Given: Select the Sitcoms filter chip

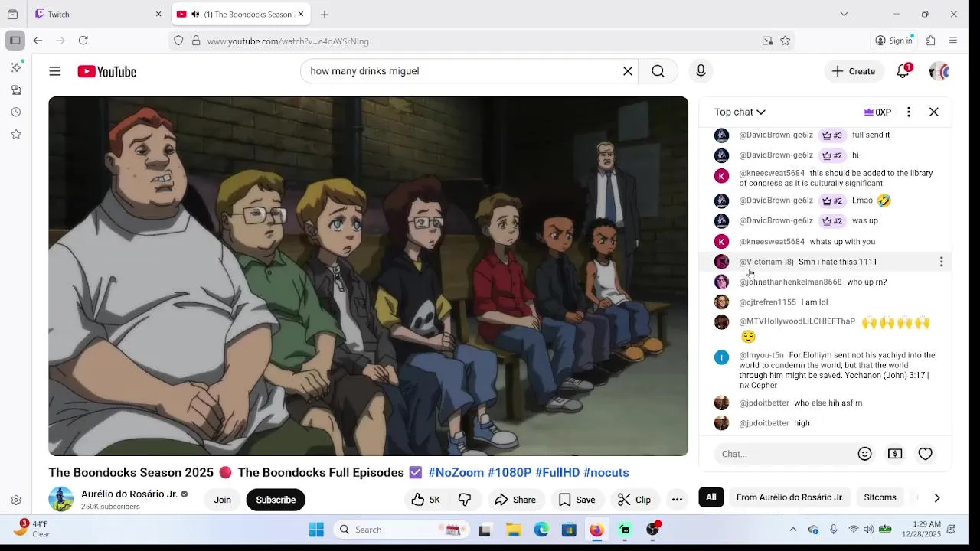Looking at the screenshot, I should pyautogui.click(x=880, y=497).
